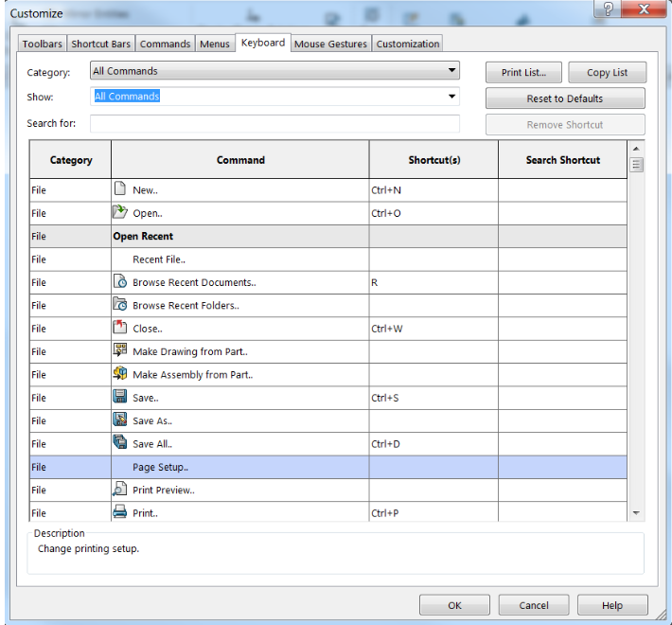This screenshot has height=625, width=672.
Task: Click the Print Preview icon
Action: click(x=120, y=490)
